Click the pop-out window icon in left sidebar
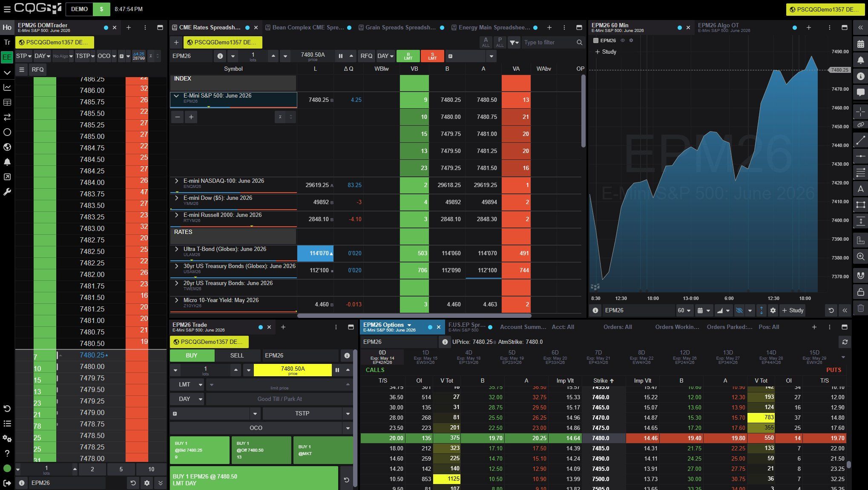868x490 pixels. [x=7, y=177]
